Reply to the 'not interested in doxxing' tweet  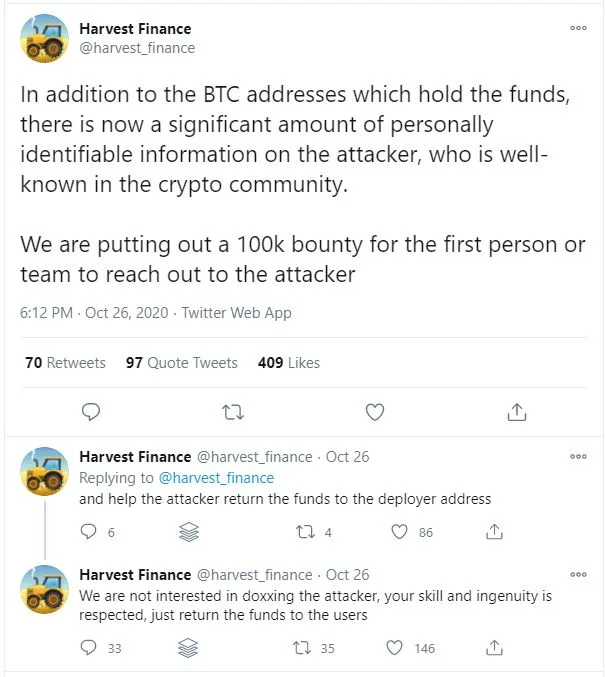90,648
